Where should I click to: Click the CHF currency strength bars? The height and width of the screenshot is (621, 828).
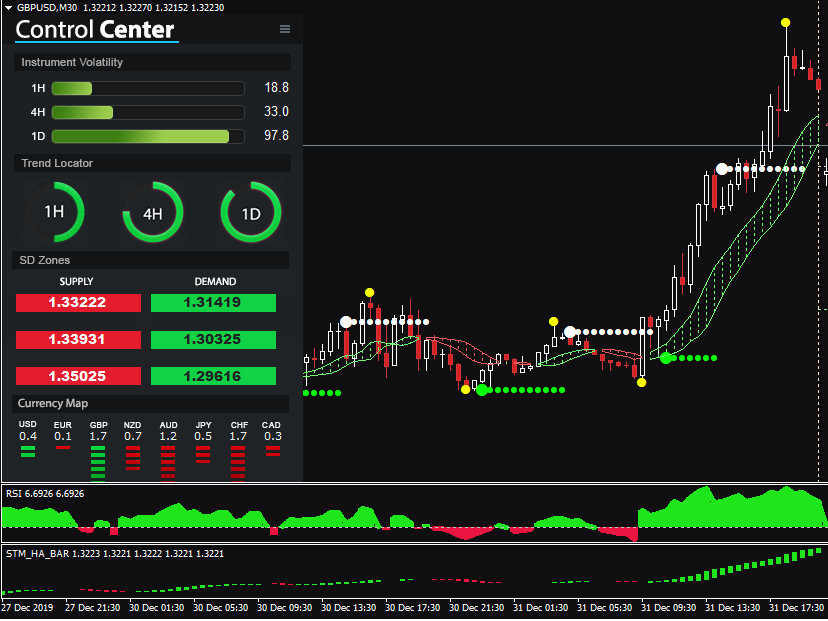(238, 458)
